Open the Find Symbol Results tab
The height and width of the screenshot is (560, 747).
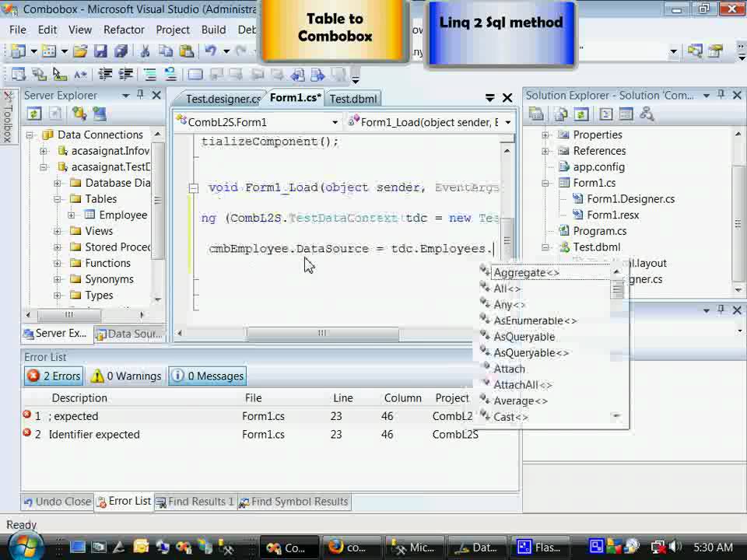tap(294, 502)
